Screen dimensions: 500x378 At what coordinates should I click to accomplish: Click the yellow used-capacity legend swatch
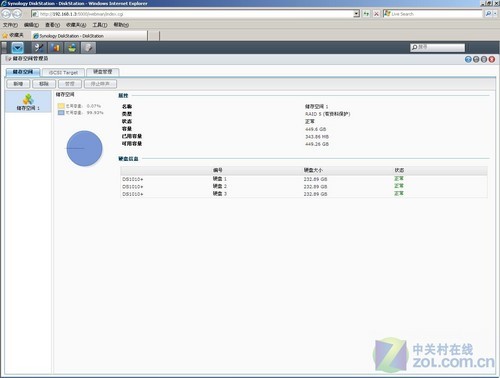point(61,106)
